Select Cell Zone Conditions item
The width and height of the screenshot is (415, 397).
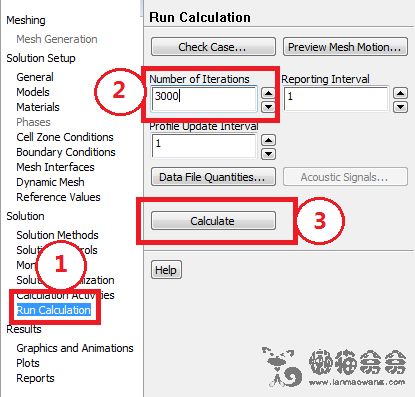click(x=65, y=137)
